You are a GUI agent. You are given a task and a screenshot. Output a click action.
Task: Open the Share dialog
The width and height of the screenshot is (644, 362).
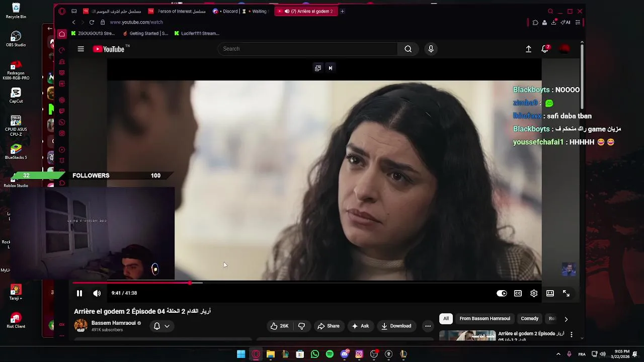pyautogui.click(x=328, y=326)
